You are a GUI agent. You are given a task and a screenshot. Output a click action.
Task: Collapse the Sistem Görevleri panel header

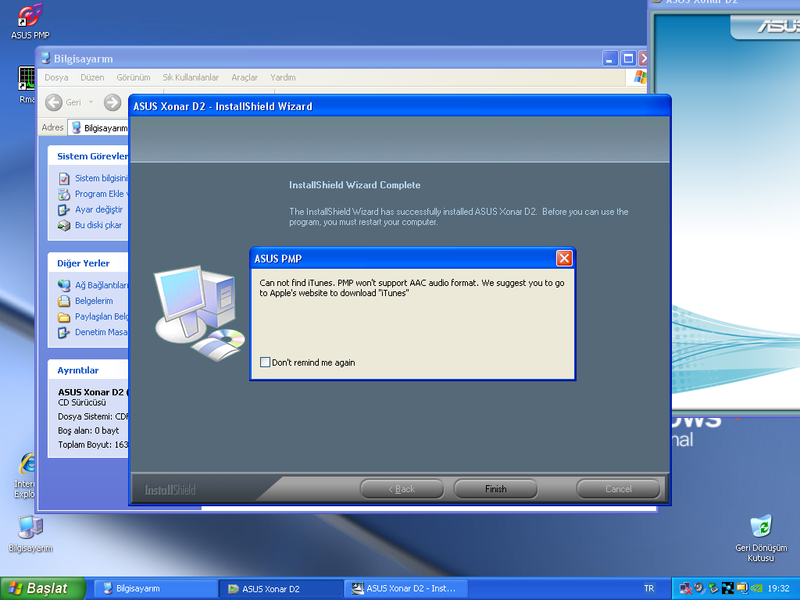(x=88, y=156)
